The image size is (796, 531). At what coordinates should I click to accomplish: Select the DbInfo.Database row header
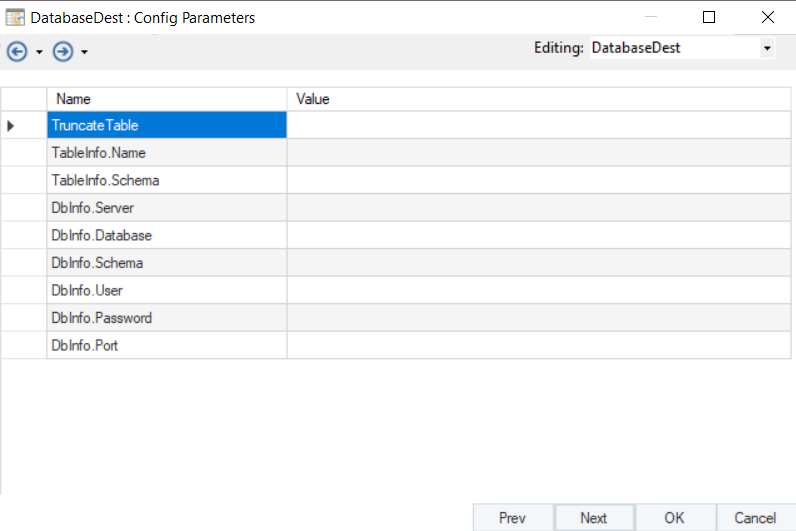[23, 235]
